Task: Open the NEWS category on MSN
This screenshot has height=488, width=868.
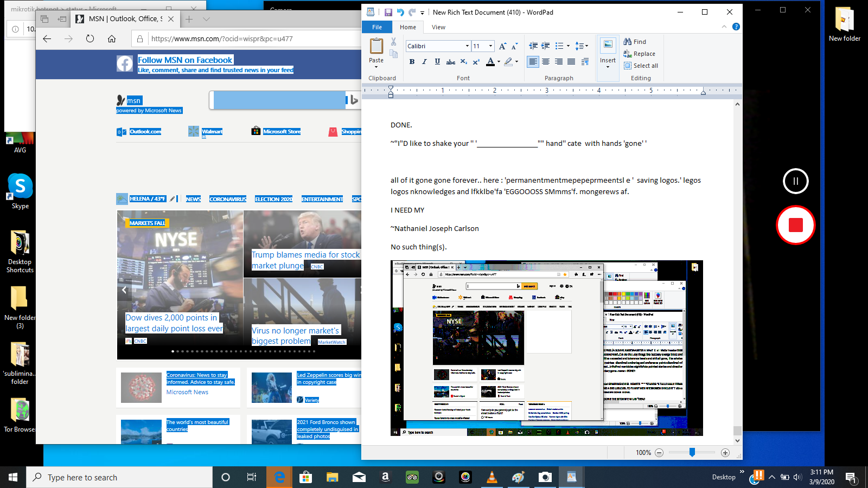Action: 194,199
